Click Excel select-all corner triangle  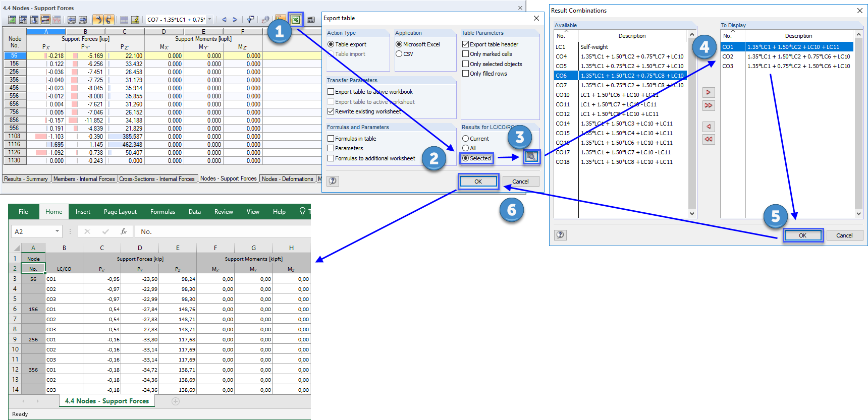(x=17, y=248)
